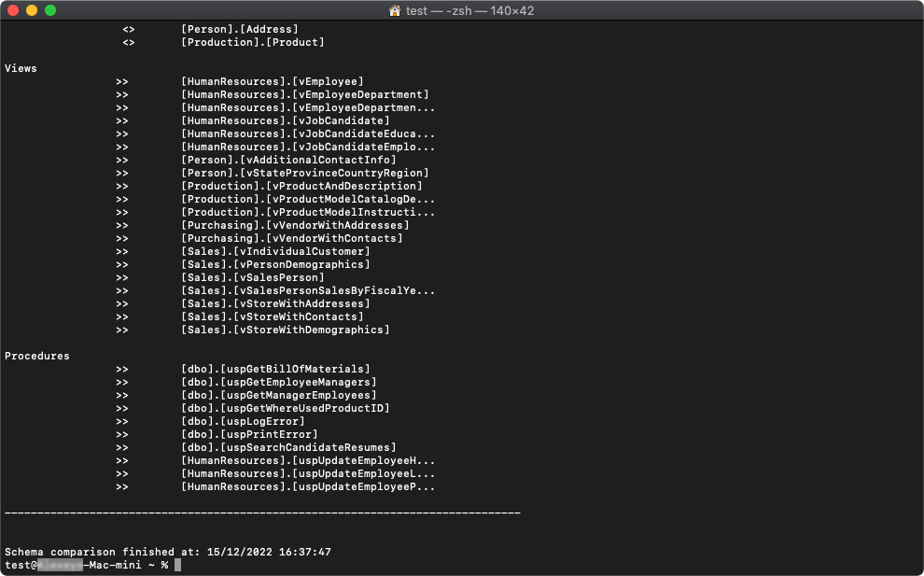
Task: Click the 'Procedures' section heading
Action: coord(37,356)
